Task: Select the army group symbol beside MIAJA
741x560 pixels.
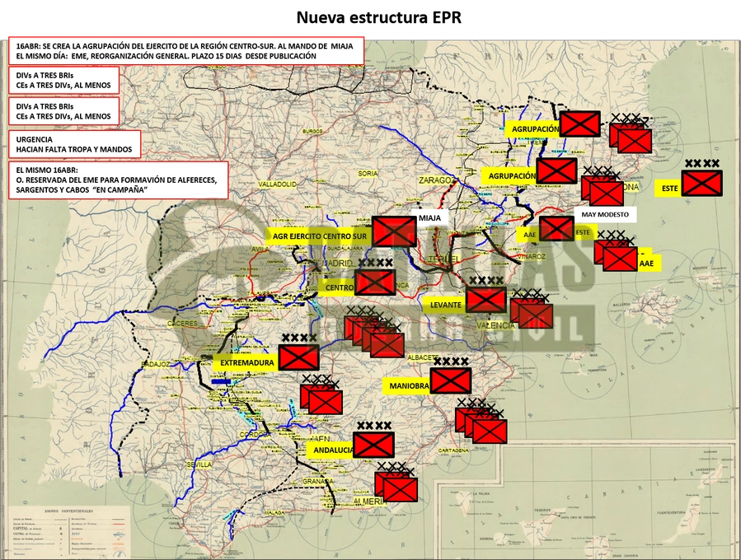Action: click(x=394, y=231)
